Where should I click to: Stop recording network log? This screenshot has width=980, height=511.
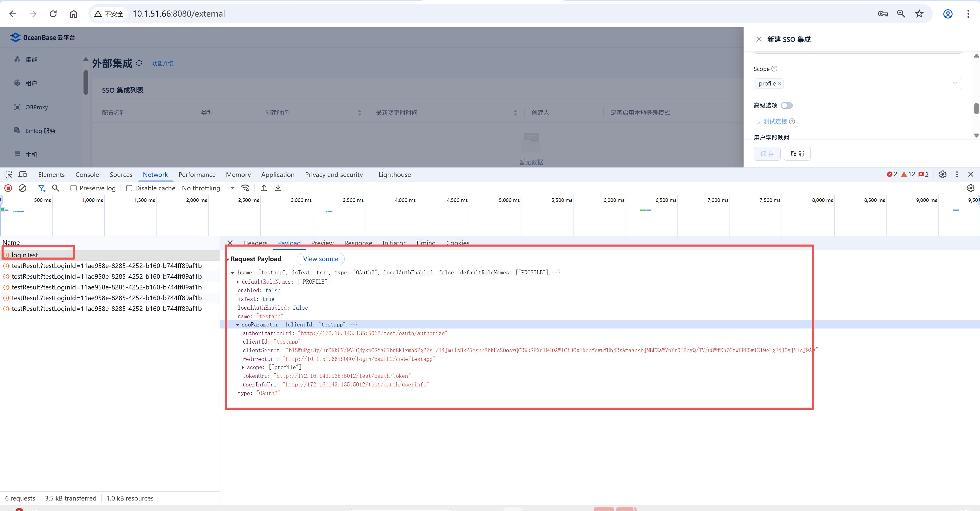[x=8, y=188]
